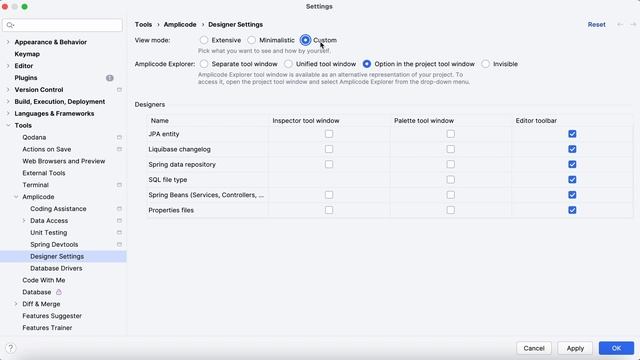
Task: Click the project-level icon next to Actions on Save
Action: click(119, 149)
